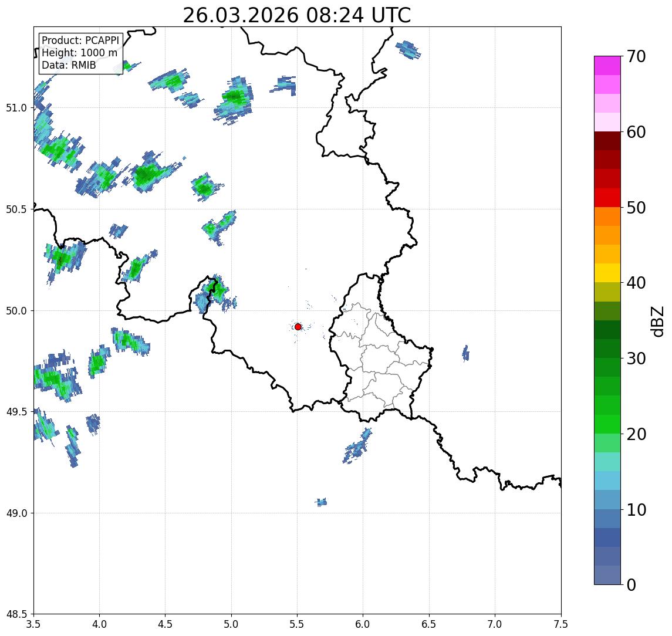Click the latitude tick label 51.0
The width and height of the screenshot is (672, 636).
[17, 108]
